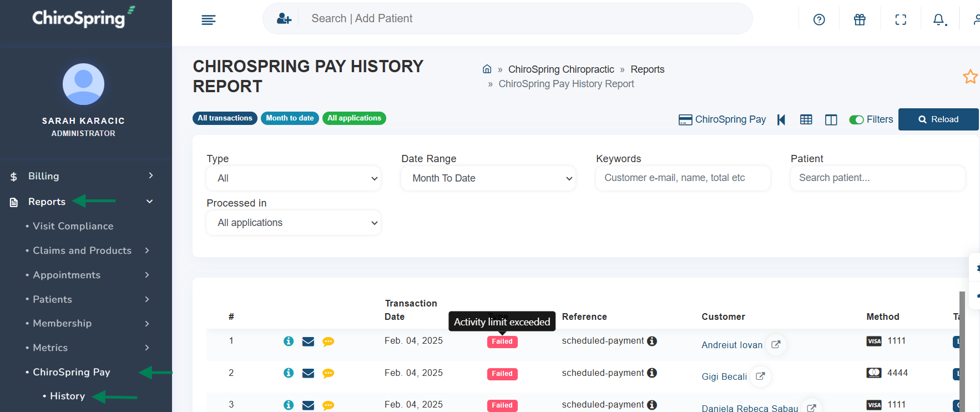Open the History sidebar item

pyautogui.click(x=67, y=396)
